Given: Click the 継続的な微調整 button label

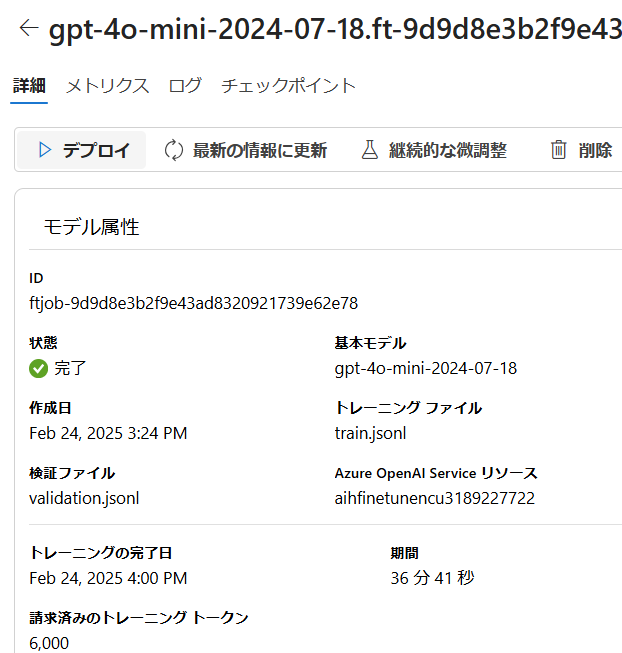Looking at the screenshot, I should (448, 150).
